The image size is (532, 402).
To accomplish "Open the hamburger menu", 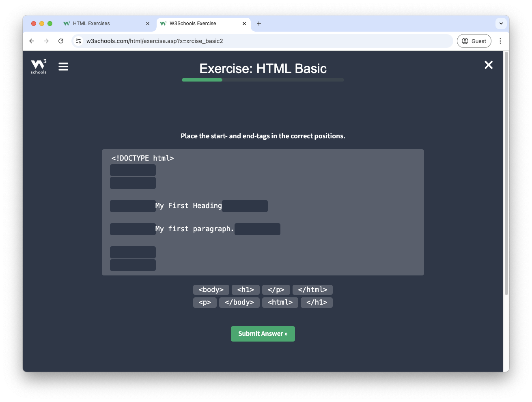I will [x=63, y=67].
